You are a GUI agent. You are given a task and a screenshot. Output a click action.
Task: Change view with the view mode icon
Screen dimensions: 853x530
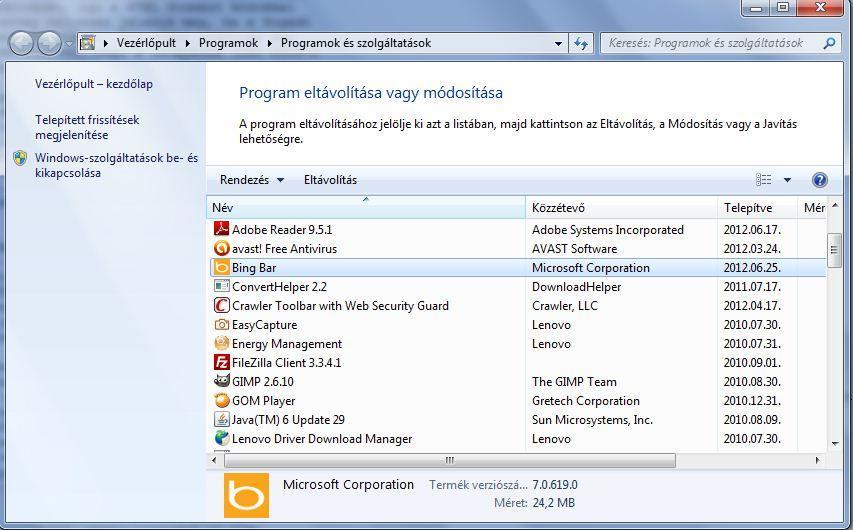coord(764,180)
